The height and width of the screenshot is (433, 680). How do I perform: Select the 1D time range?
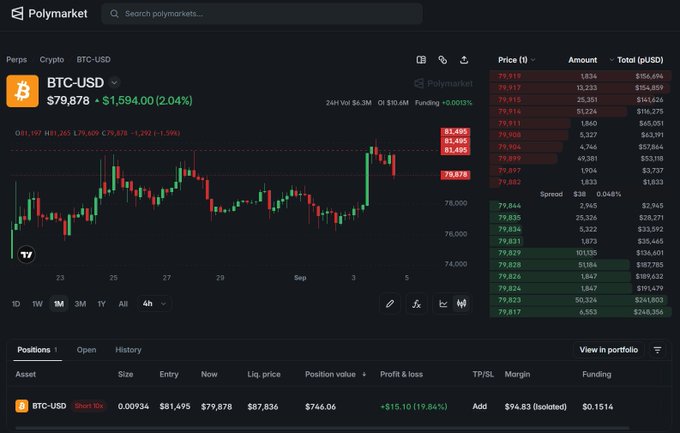point(16,304)
